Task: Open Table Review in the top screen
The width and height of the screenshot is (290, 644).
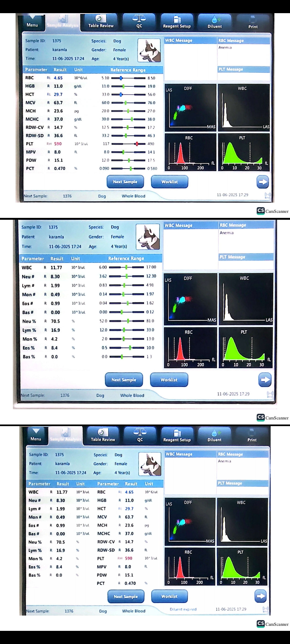Action: [101, 22]
